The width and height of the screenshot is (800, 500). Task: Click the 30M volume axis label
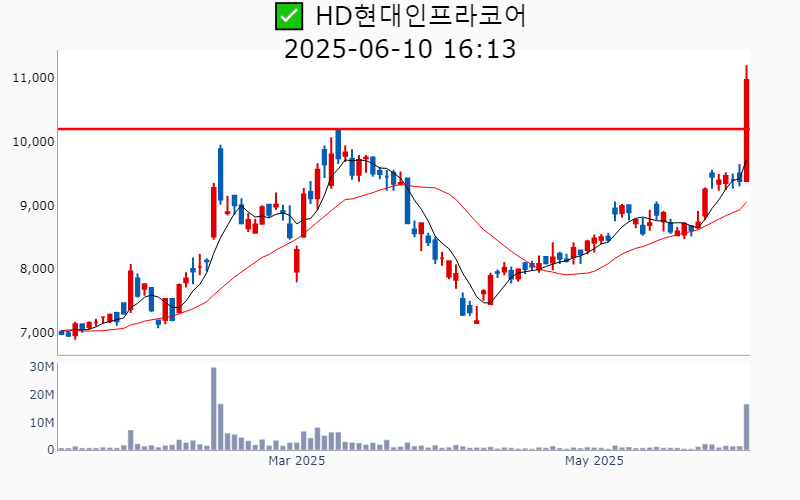click(42, 367)
